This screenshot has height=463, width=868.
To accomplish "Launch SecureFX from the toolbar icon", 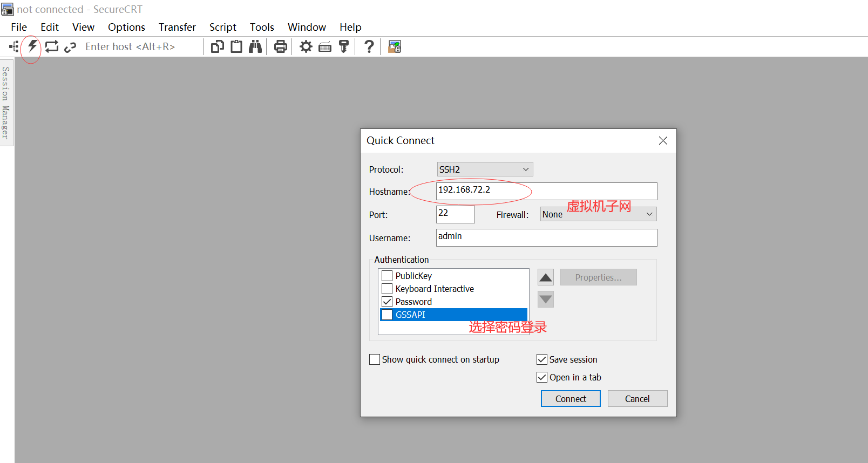I will coord(395,47).
